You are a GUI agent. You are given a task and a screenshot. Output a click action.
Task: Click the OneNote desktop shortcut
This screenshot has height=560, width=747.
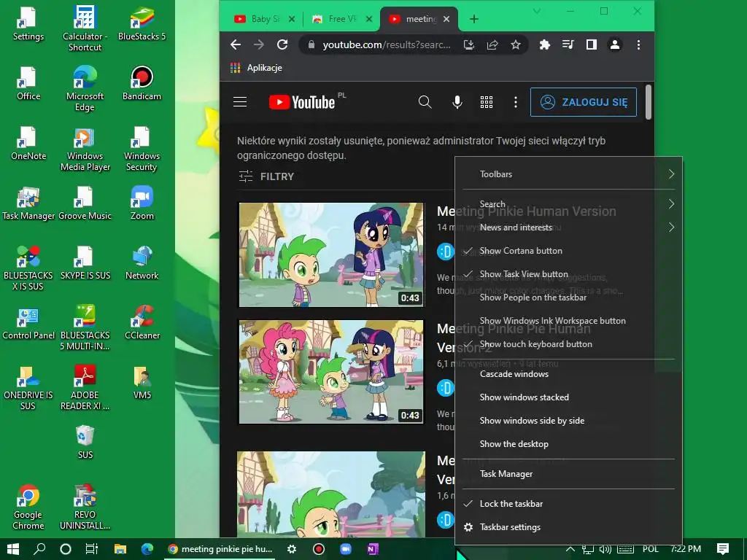coord(28,144)
